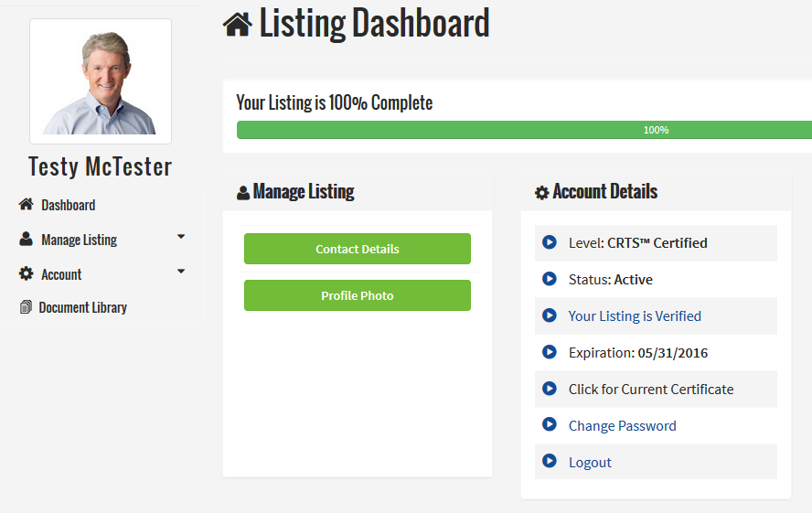Click the house icon beside Listing Dashboard

(x=238, y=25)
